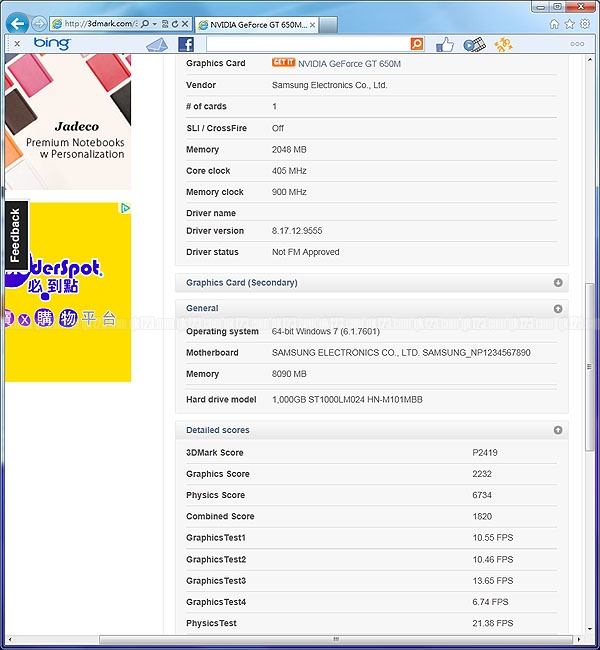Select the P2419 3DMark score value

[x=485, y=453]
